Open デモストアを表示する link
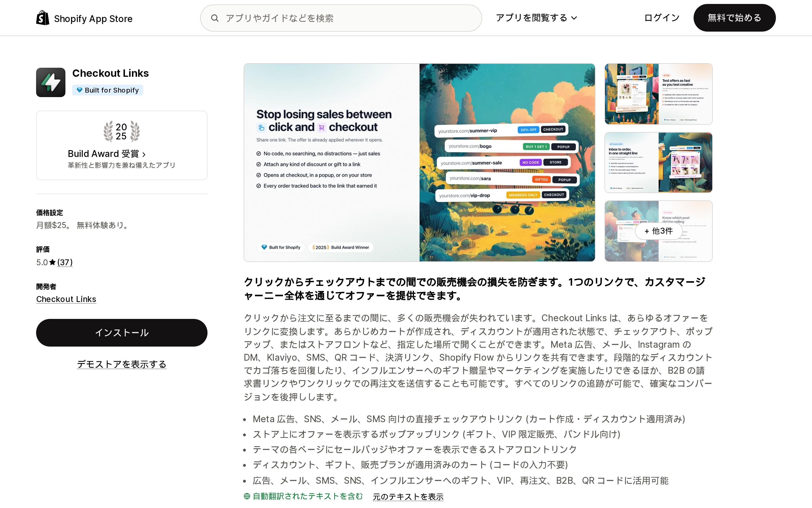 (x=122, y=364)
